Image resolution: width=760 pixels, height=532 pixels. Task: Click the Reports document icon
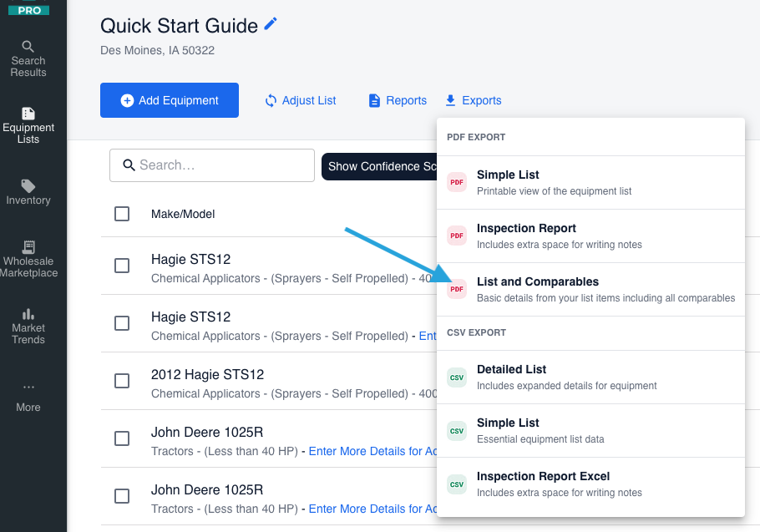pos(374,100)
